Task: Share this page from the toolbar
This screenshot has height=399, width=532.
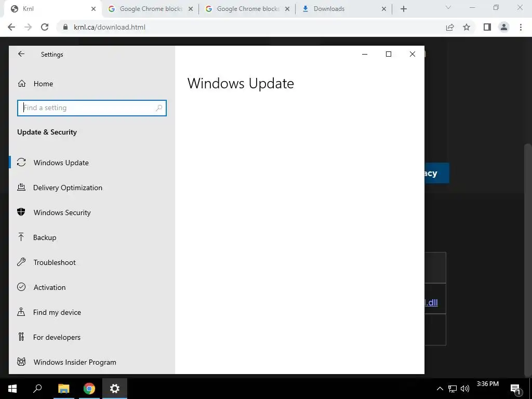Action: 450,27
